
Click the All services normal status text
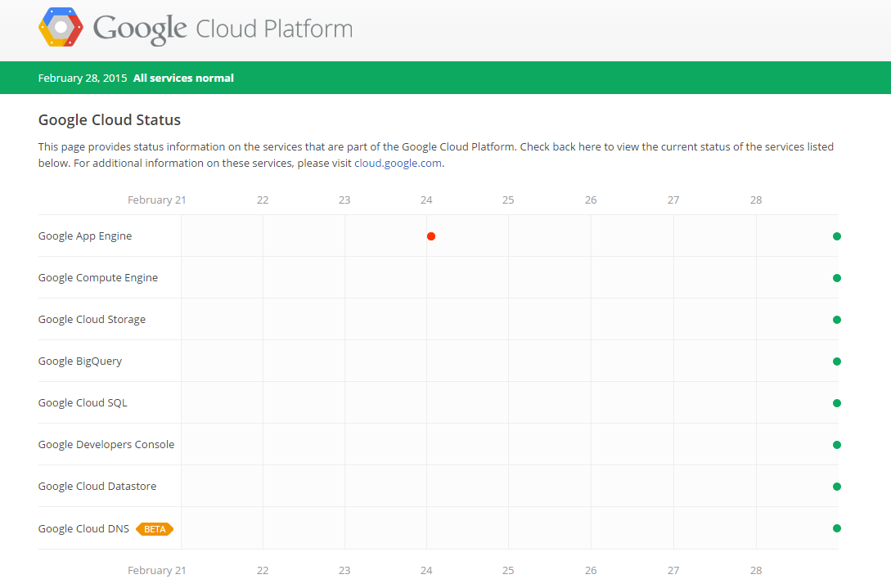point(183,78)
